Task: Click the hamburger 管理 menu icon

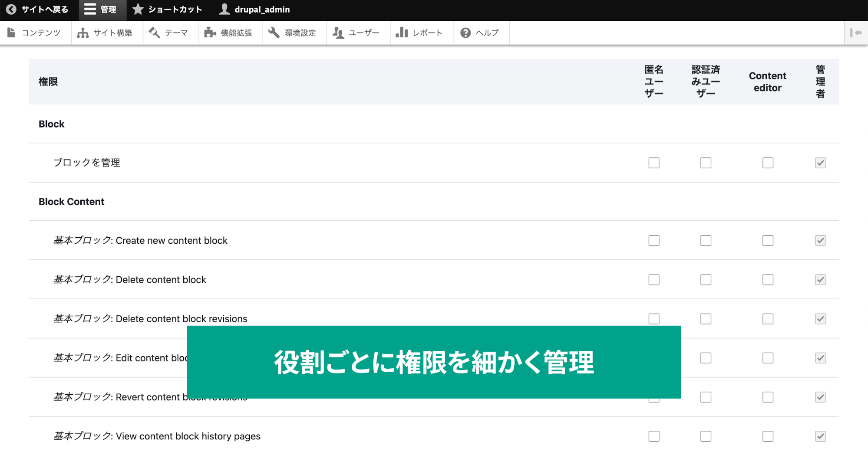Action: point(90,9)
